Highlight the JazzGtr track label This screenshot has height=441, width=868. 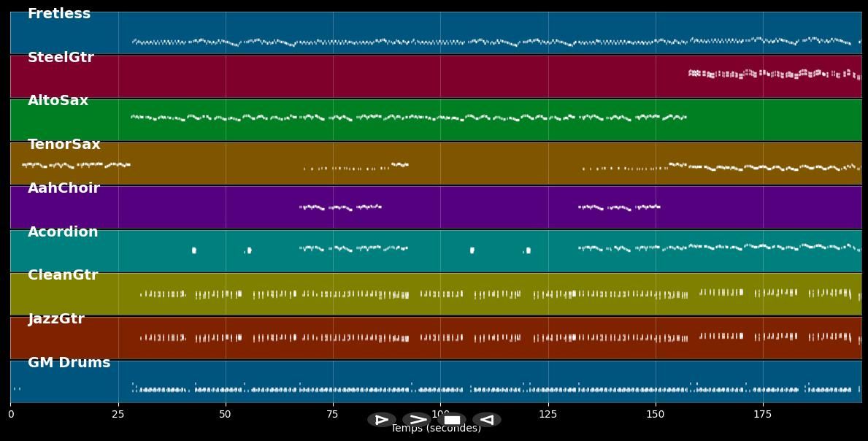[x=56, y=319]
